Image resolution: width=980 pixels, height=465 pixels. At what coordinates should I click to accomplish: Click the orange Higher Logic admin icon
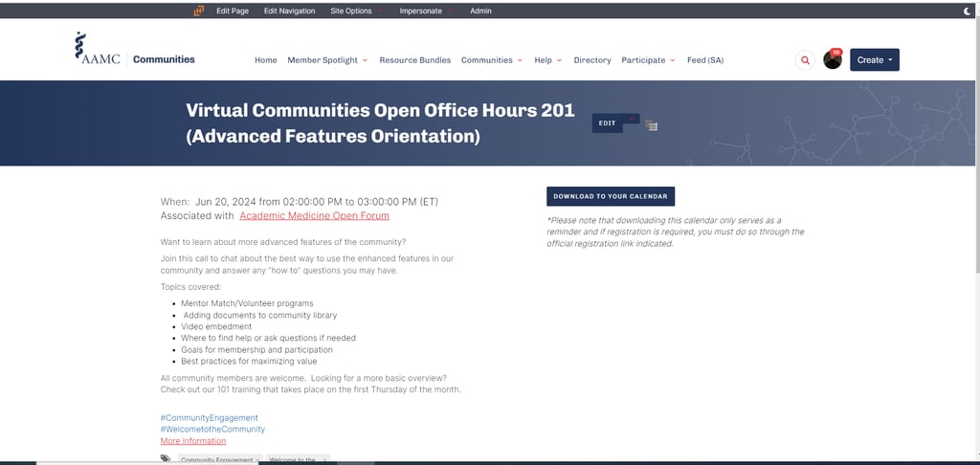pos(199,11)
